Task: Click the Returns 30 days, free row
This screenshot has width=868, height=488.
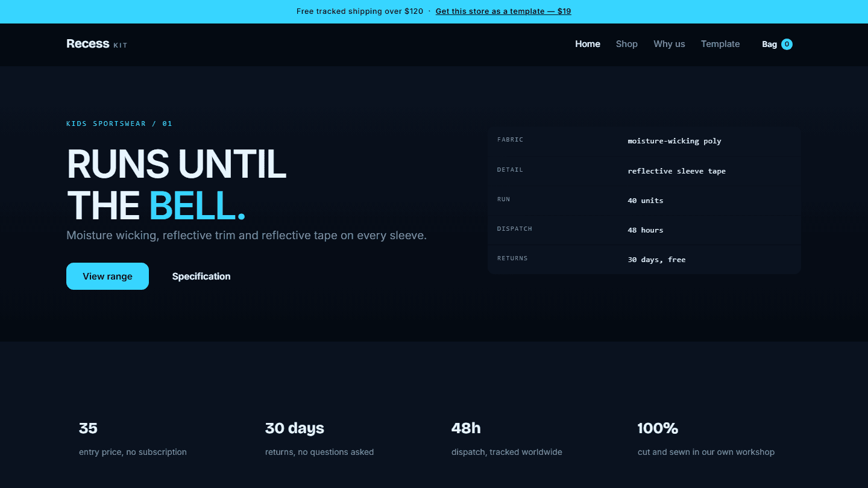Action: click(x=644, y=260)
